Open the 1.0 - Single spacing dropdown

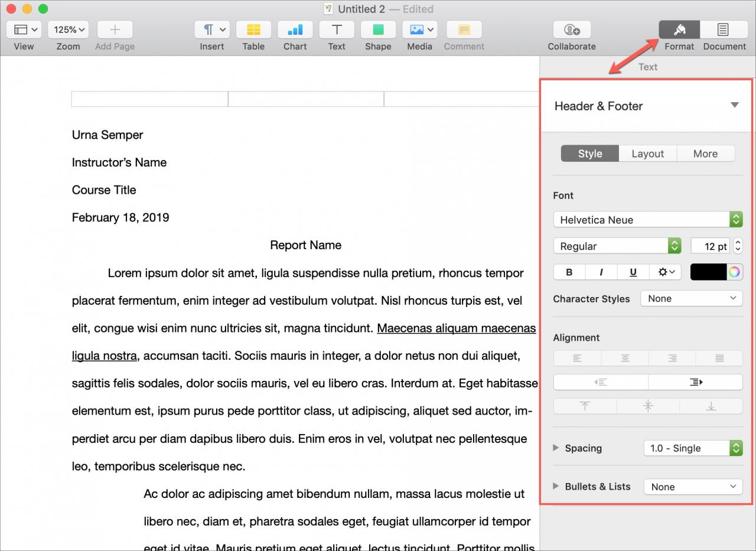(693, 448)
